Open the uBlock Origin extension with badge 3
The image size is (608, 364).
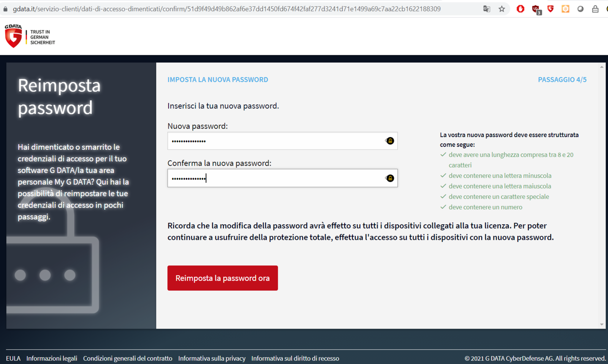click(536, 9)
